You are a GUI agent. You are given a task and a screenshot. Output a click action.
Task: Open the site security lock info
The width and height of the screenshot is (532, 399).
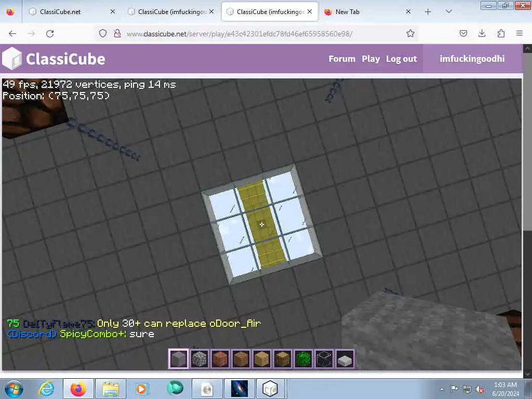coord(117,34)
